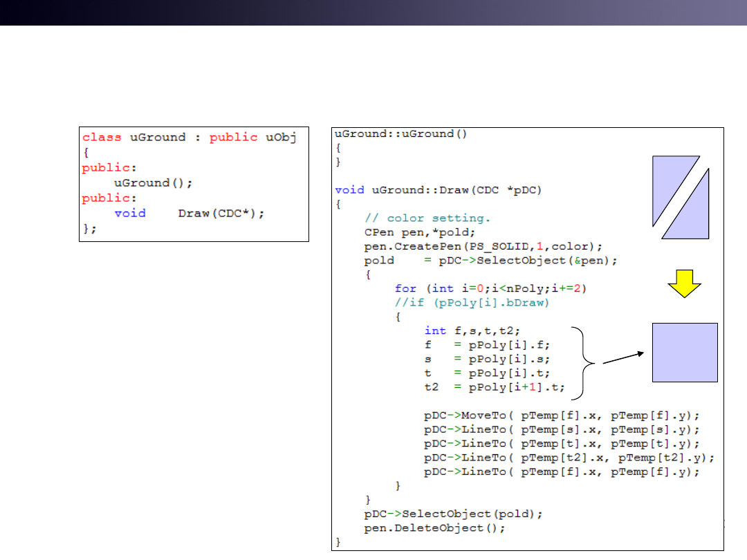Click the blue square shape
Screen dimensions: 747x560
coord(685,352)
